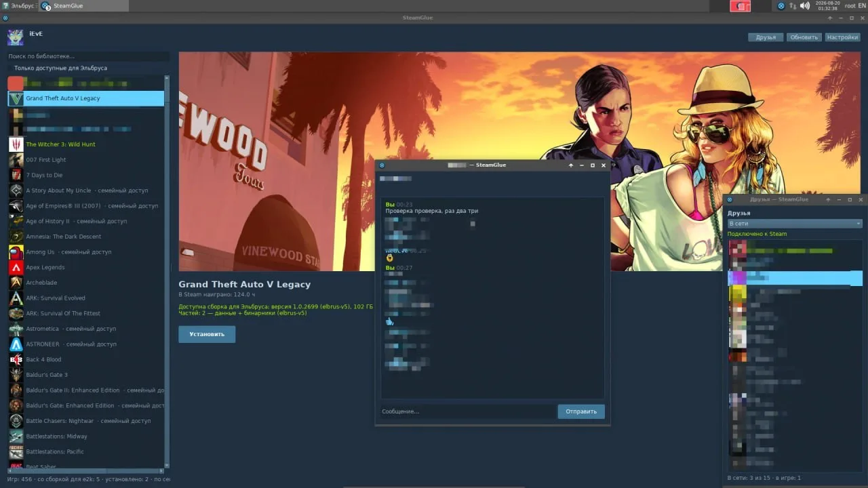Click the Baldur's Gate II: Enhanced Edition icon

coord(16,390)
